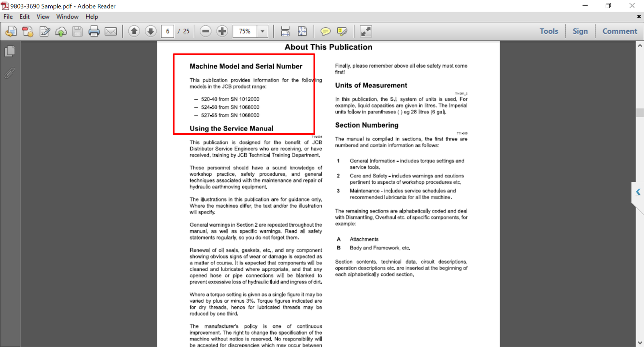Zoom in with the plus button

pyautogui.click(x=222, y=31)
